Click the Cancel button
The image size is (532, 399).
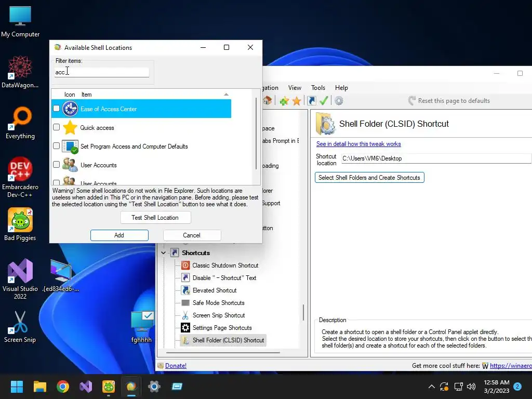[x=192, y=235]
